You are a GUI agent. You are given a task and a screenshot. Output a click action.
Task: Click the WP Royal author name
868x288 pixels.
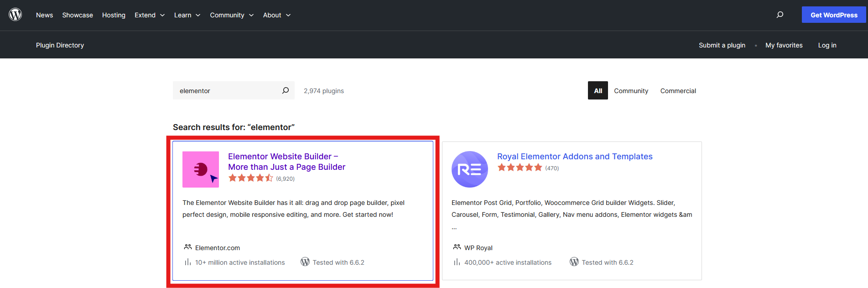(478, 248)
